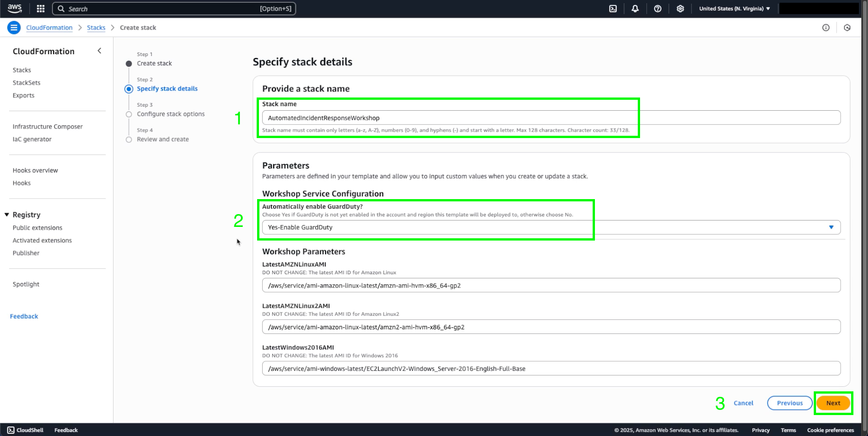
Task: Open the info panel icon
Action: coord(826,28)
